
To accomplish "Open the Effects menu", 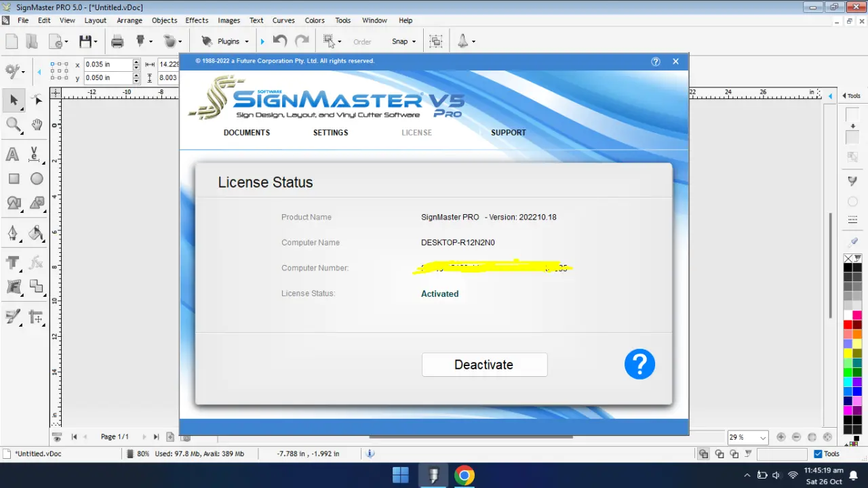I will coord(197,20).
